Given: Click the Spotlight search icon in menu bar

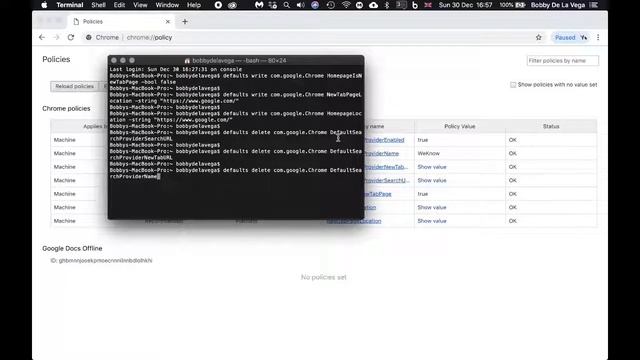Looking at the screenshot, I should pyautogui.click(x=287, y=5).
